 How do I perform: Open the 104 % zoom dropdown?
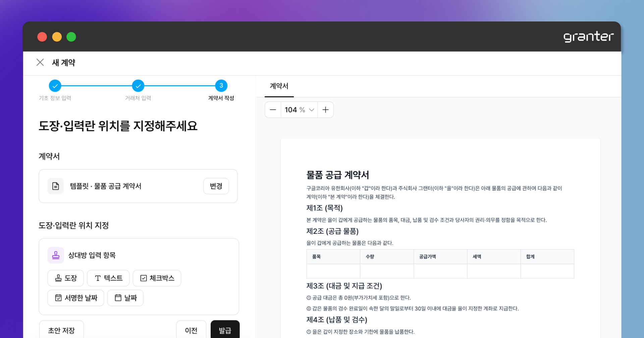pyautogui.click(x=299, y=110)
